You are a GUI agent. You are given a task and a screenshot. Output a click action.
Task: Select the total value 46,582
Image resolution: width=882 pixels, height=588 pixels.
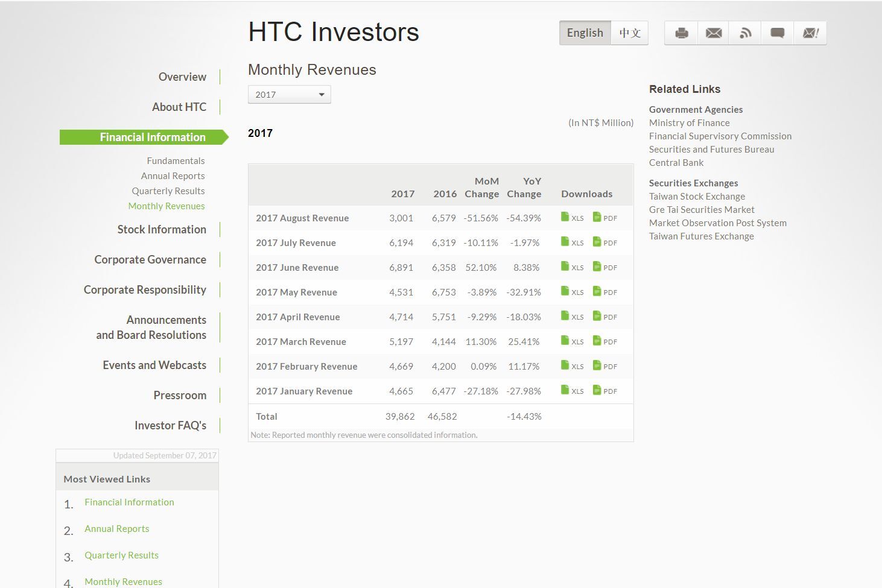tap(442, 416)
